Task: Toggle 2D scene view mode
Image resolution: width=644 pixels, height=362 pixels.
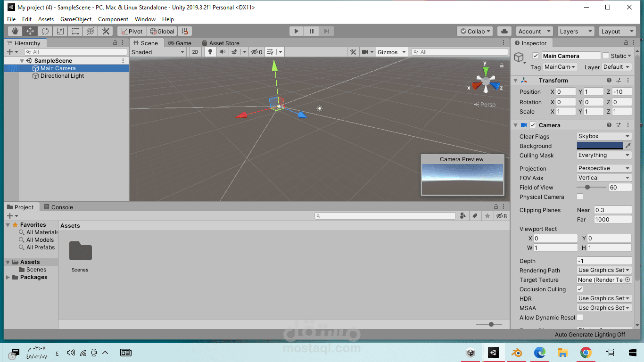Action: pos(195,52)
